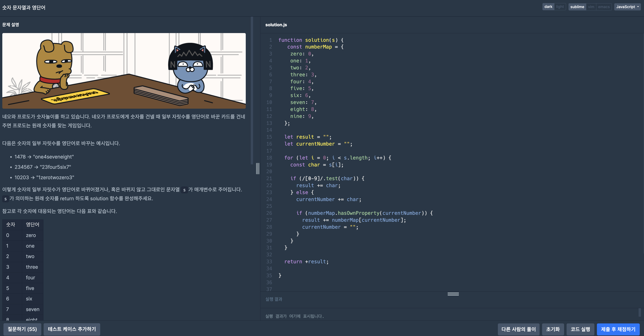Viewport: 644px width, 336px height.
Task: Select the dark theme toggle
Action: click(x=548, y=7)
